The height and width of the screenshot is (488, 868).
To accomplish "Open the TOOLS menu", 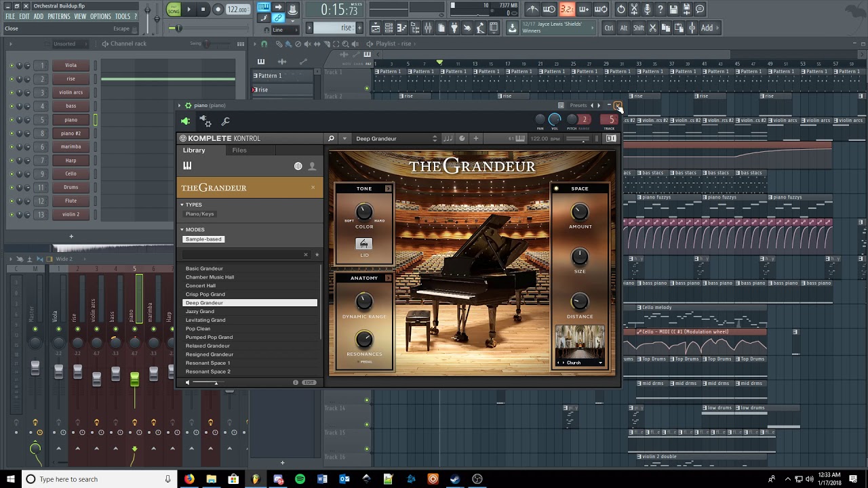I will tap(123, 16).
